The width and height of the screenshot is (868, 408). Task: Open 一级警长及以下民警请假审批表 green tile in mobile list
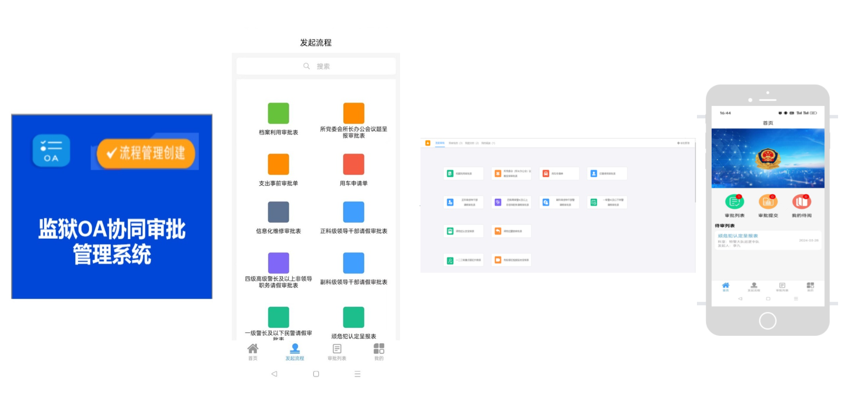[278, 317]
